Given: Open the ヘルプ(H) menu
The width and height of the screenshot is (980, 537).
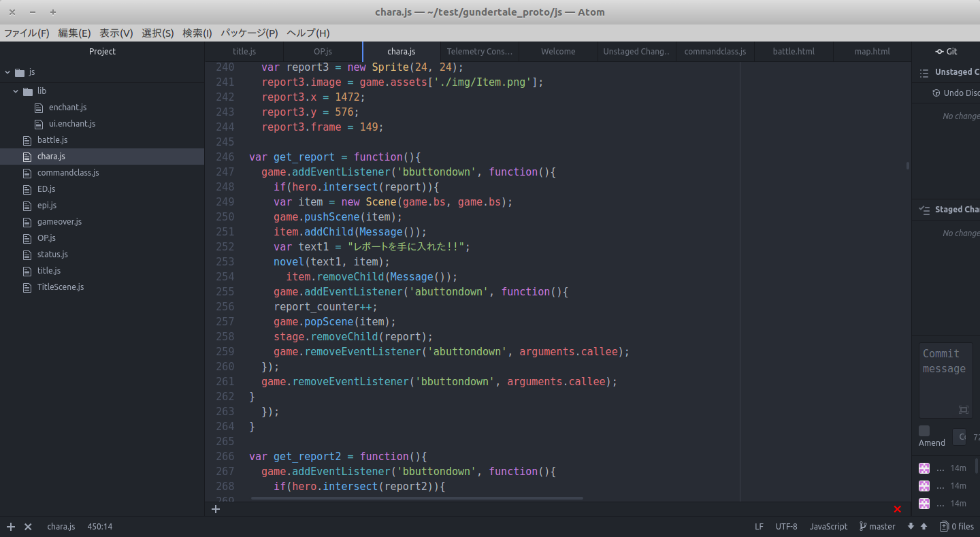Looking at the screenshot, I should (x=308, y=33).
